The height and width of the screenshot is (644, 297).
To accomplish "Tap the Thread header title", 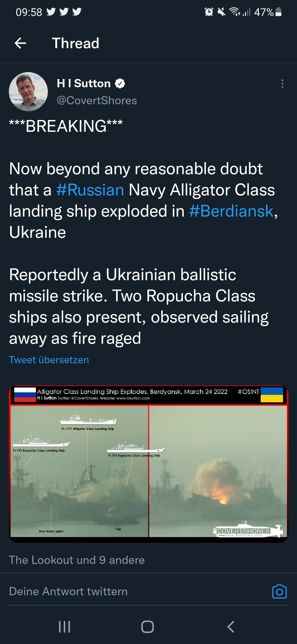I will point(76,43).
